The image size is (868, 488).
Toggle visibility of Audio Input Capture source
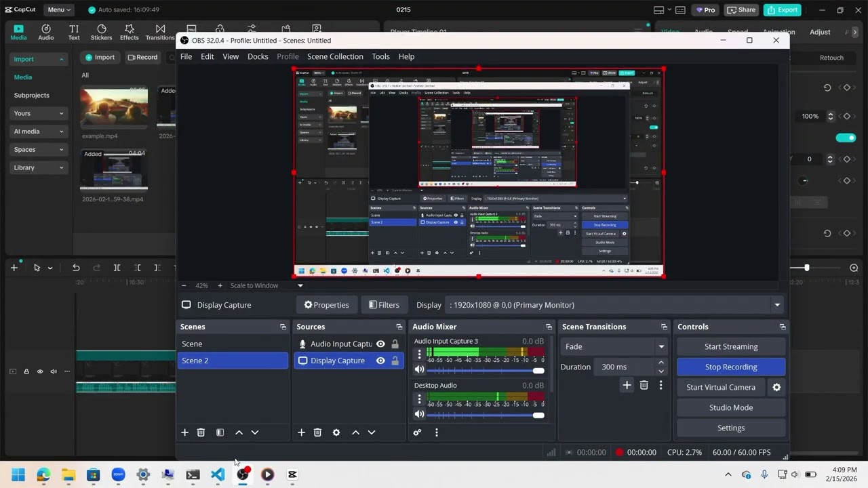380,344
